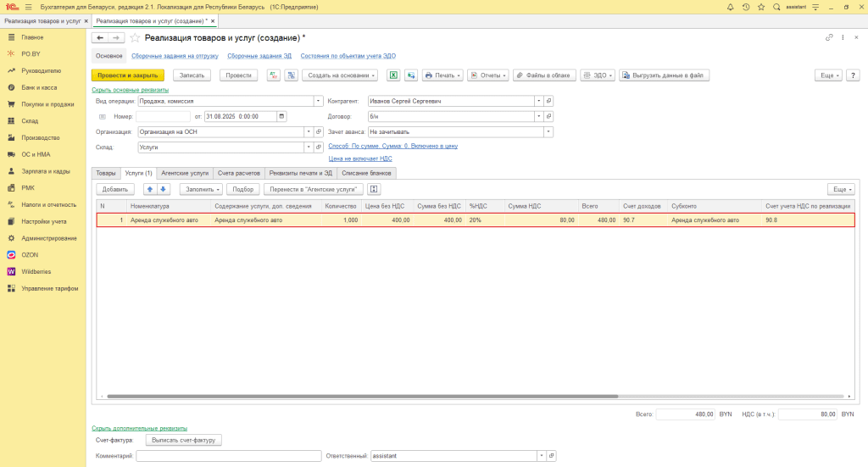Open the Заполнить dropdown

coord(201,189)
